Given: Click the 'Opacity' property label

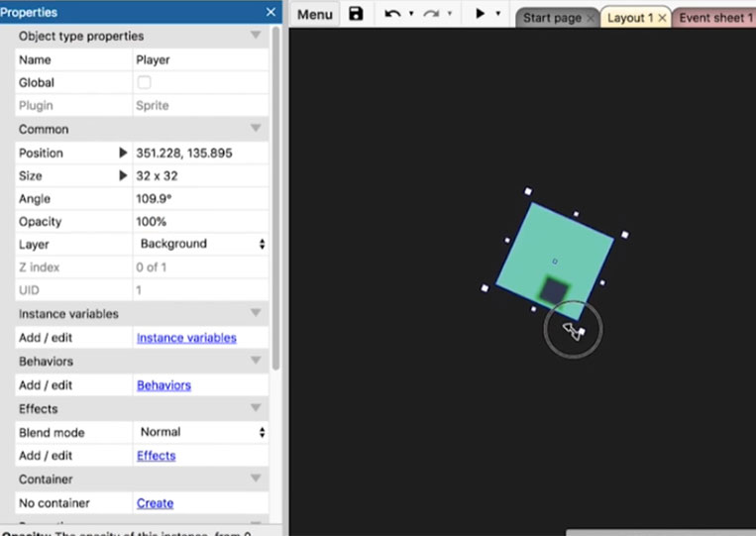Looking at the screenshot, I should 40,222.
